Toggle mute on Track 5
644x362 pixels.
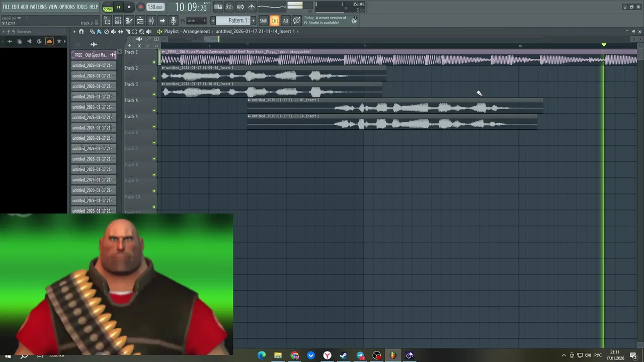[x=154, y=127]
